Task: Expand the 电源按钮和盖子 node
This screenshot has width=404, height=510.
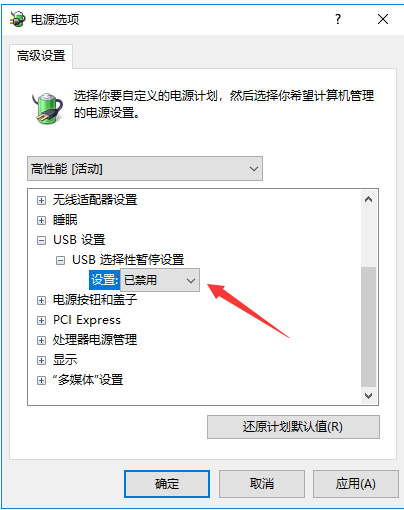Action: [41, 300]
